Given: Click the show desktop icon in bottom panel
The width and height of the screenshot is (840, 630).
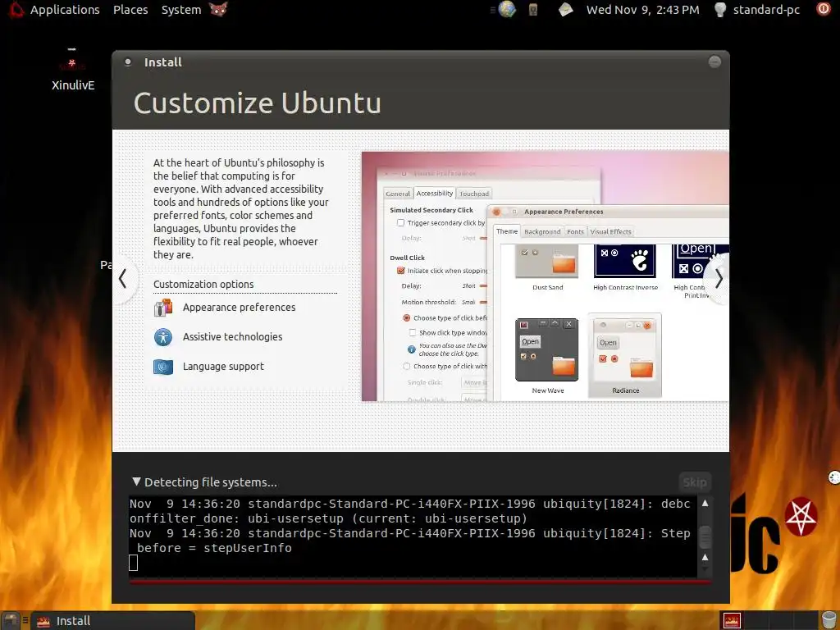Looking at the screenshot, I should pos(11,621).
